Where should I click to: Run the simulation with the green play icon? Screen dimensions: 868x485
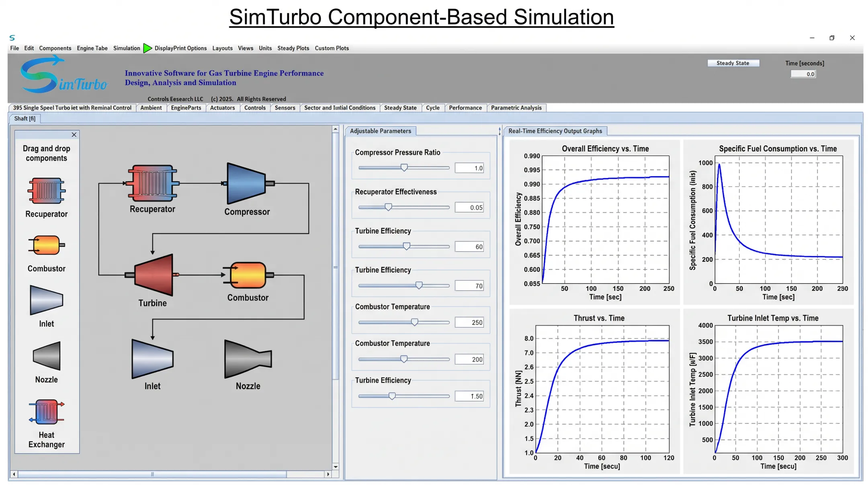pyautogui.click(x=147, y=48)
